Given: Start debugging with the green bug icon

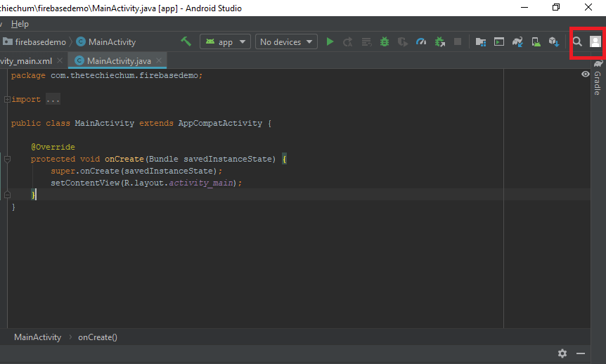Looking at the screenshot, I should tap(385, 42).
